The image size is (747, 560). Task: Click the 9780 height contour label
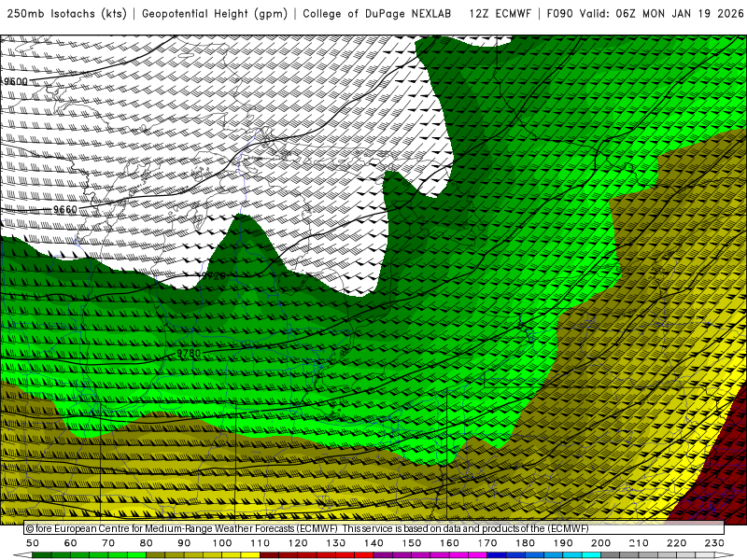pyautogui.click(x=189, y=354)
